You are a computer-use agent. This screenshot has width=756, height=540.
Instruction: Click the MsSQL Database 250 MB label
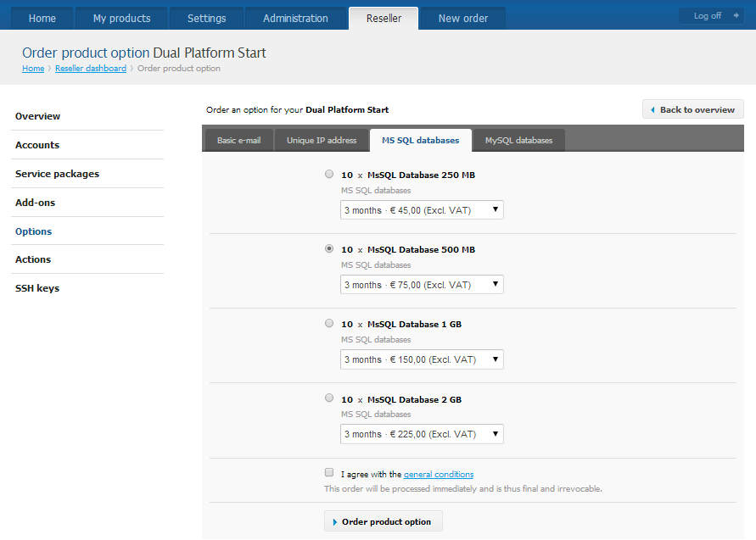tap(408, 175)
